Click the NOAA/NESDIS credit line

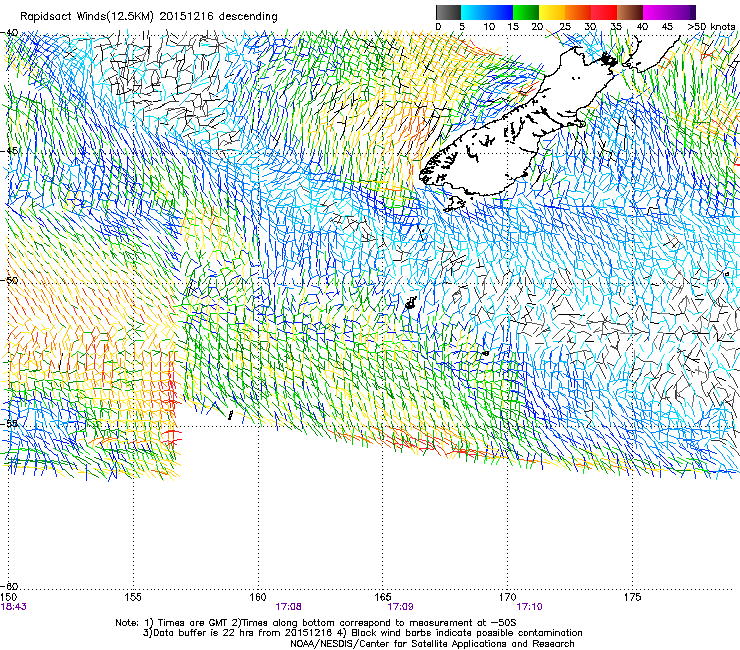click(432, 644)
